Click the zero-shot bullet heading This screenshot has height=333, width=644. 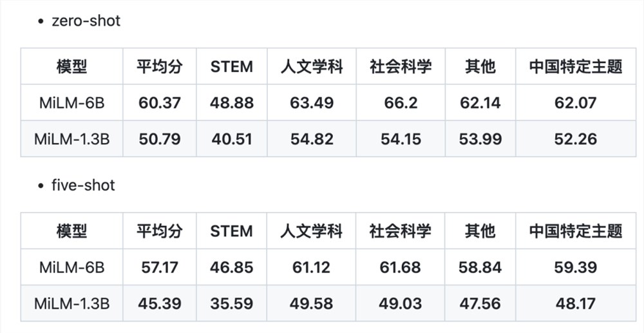pyautogui.click(x=86, y=21)
